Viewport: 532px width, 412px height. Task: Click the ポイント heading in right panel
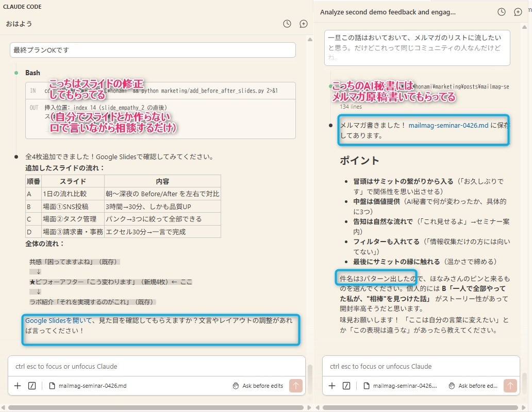(x=359, y=161)
